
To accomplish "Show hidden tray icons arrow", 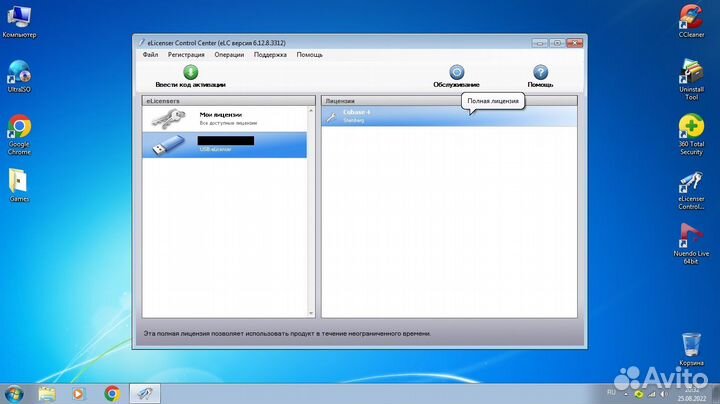I will pos(626,394).
